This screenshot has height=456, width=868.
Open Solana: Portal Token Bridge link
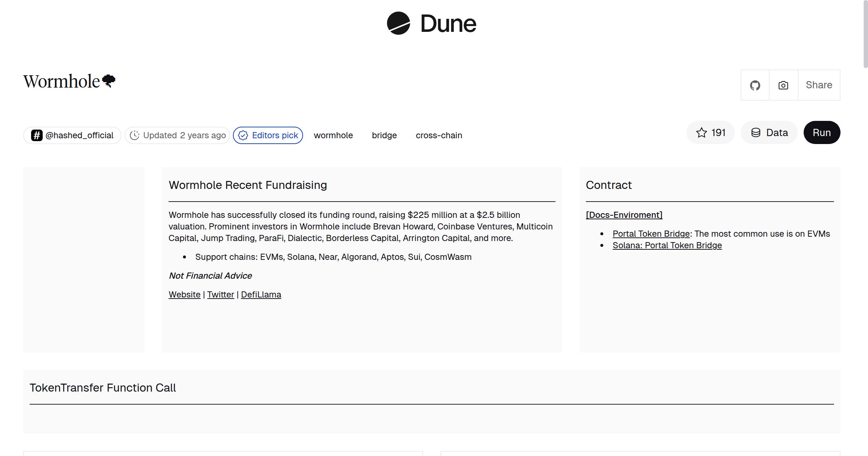pos(667,245)
